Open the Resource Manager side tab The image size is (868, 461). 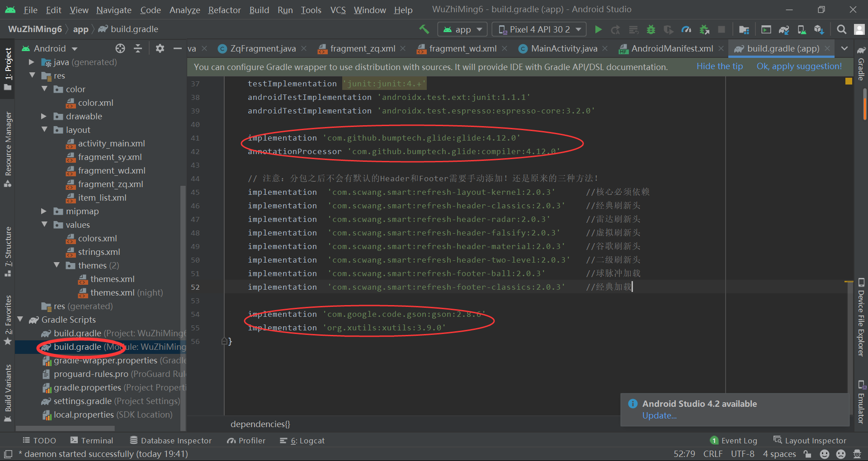[8, 149]
